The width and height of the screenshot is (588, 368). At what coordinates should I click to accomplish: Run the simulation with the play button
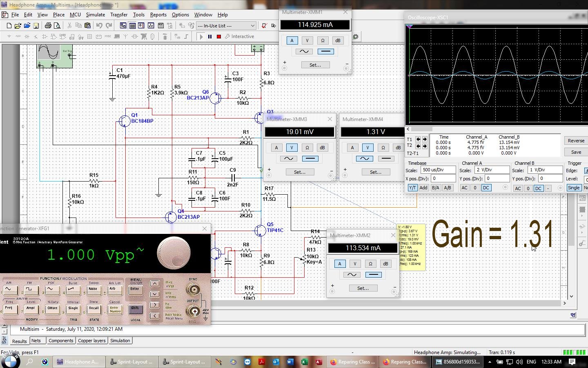(201, 36)
